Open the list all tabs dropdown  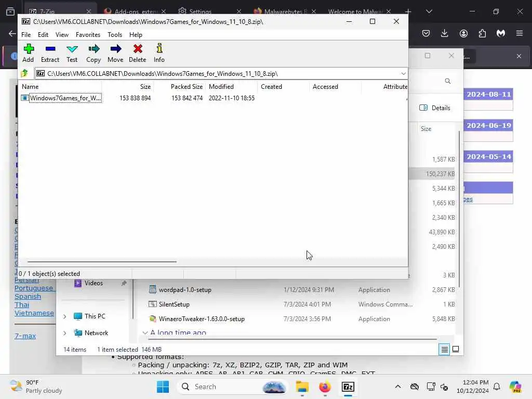coord(429,11)
